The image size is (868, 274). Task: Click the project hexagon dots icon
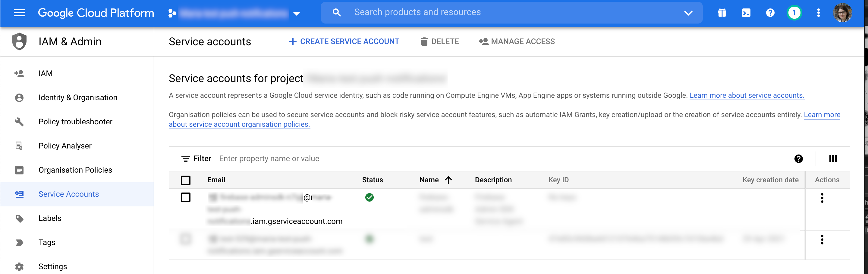coord(172,13)
